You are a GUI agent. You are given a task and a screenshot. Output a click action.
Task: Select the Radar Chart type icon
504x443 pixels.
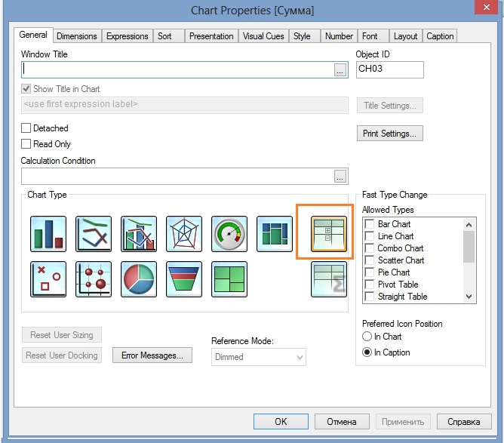coord(184,234)
